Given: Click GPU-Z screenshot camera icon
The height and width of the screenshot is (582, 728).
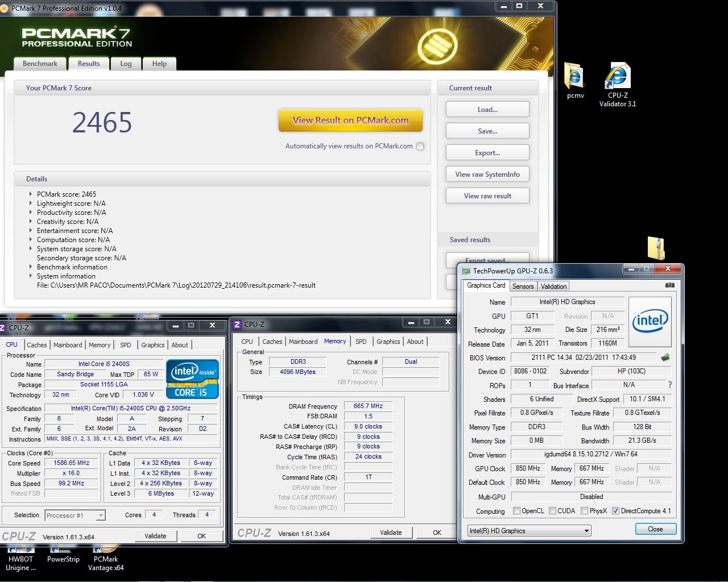Looking at the screenshot, I should point(669,285).
